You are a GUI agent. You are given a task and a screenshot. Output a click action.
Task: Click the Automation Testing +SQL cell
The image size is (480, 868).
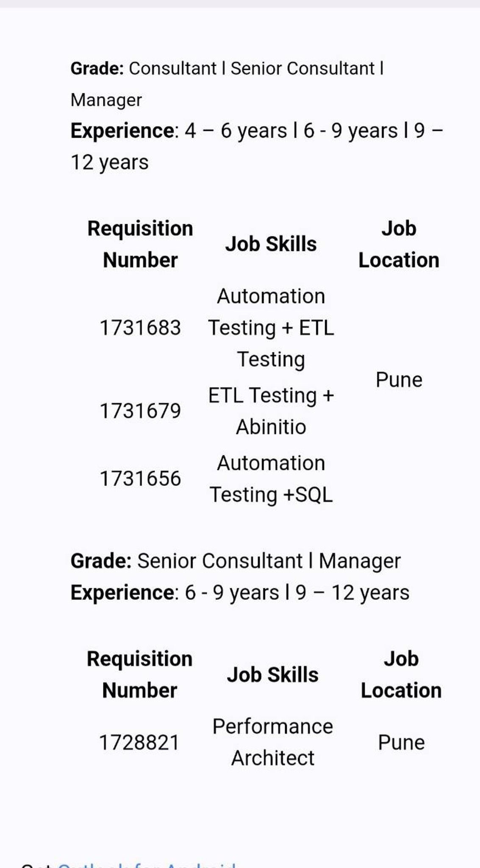click(271, 479)
